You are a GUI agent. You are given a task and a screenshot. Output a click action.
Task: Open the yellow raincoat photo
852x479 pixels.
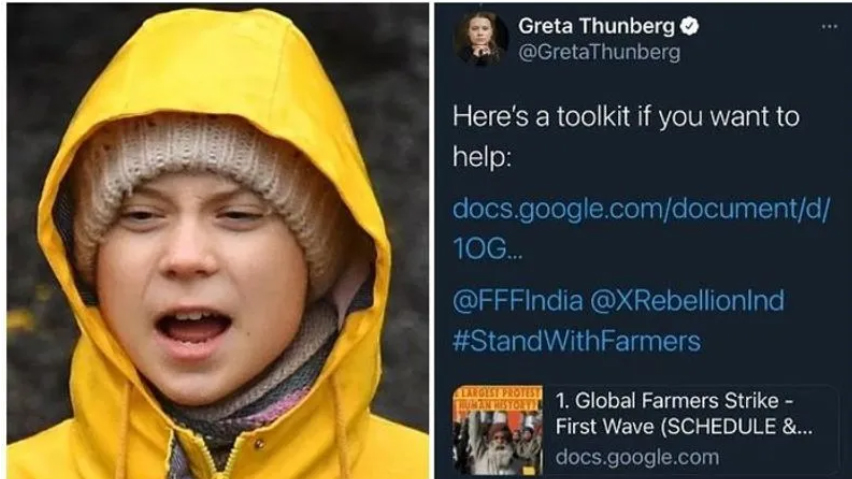click(217, 242)
